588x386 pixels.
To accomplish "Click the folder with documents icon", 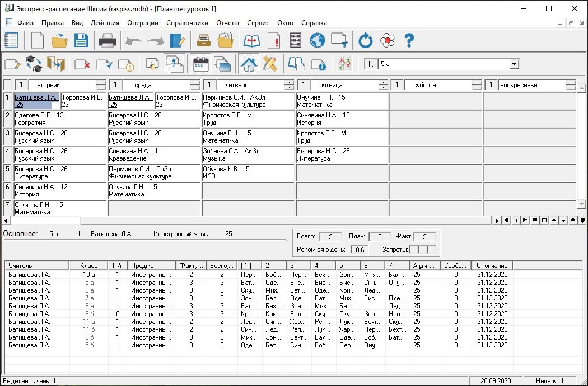I will click(x=225, y=40).
